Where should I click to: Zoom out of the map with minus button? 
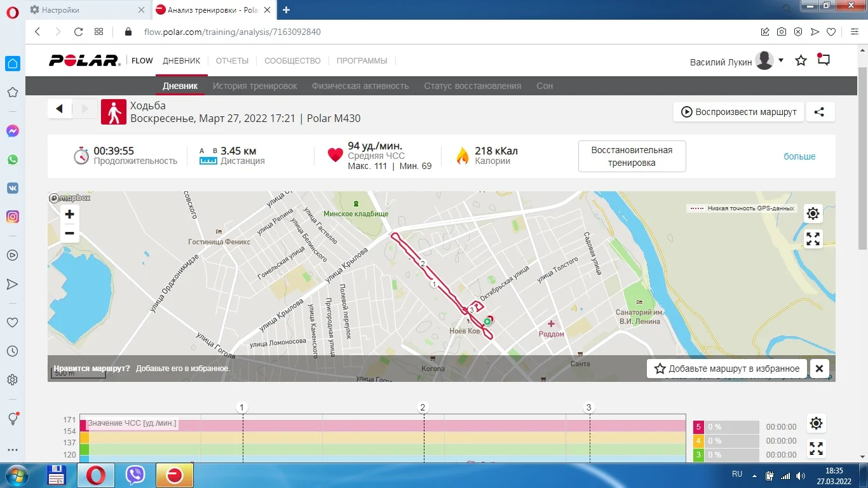click(70, 233)
